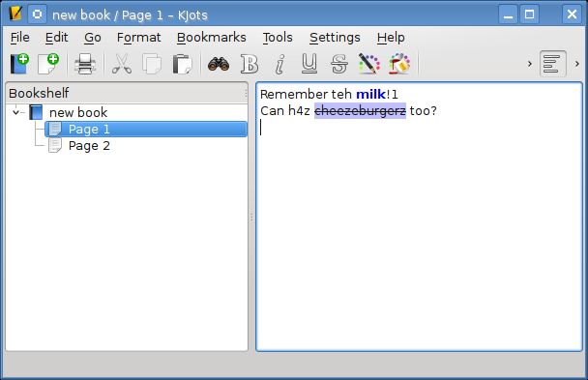Open text background color paint-bucket icon
588x380 pixels.
(x=399, y=64)
